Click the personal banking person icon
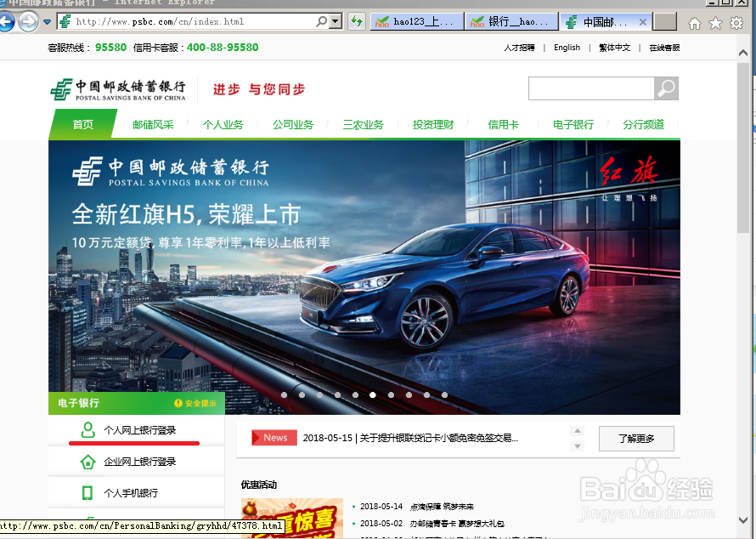This screenshot has width=756, height=539. (87, 430)
